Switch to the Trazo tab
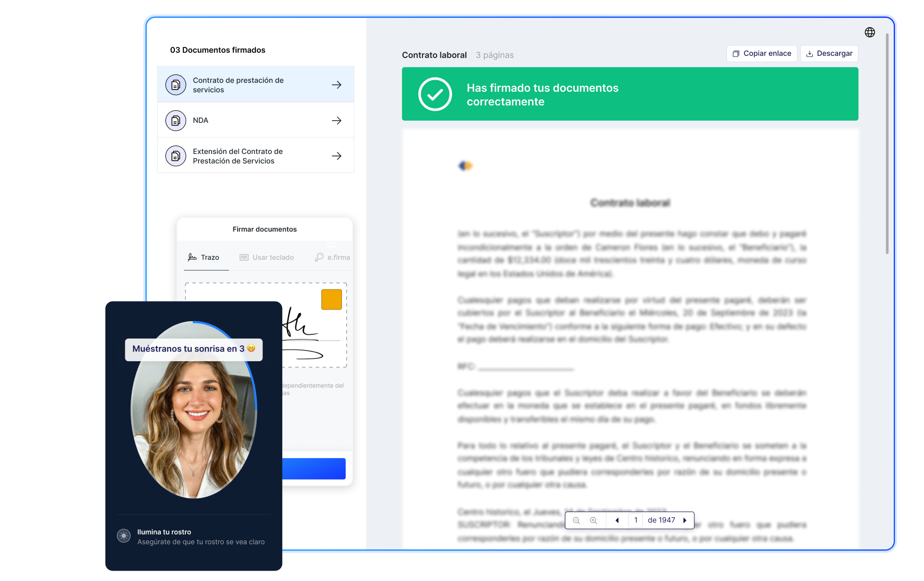Screen dimensions: 924x581 pyautogui.click(x=204, y=257)
